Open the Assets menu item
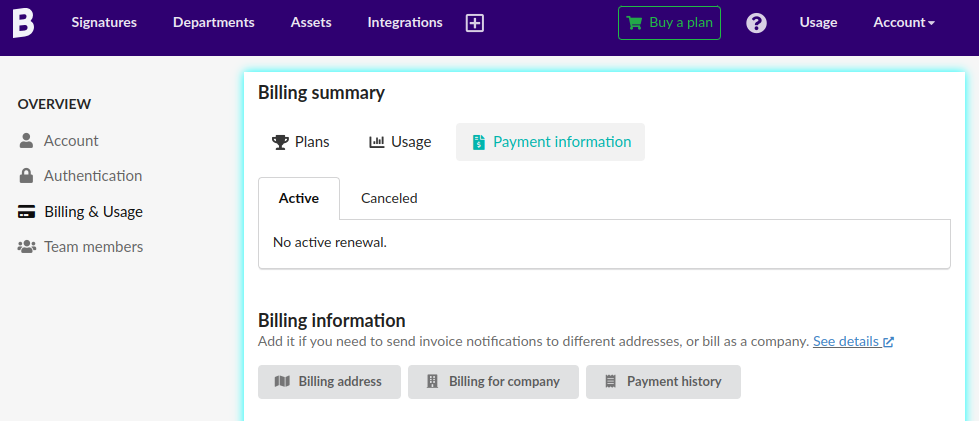 pyautogui.click(x=311, y=23)
